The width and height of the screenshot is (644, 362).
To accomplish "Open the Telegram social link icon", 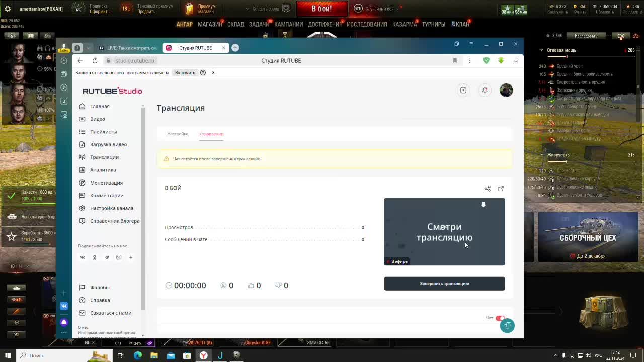I will 107,257.
